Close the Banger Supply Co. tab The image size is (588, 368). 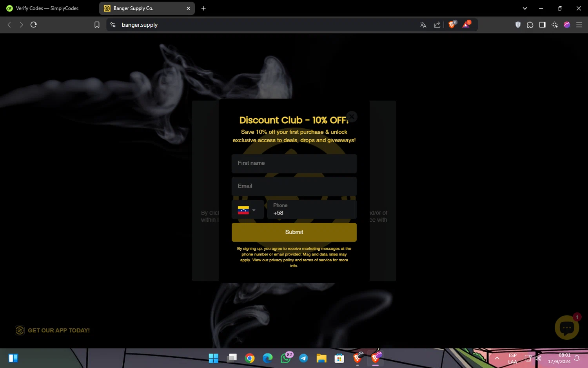[x=188, y=8]
